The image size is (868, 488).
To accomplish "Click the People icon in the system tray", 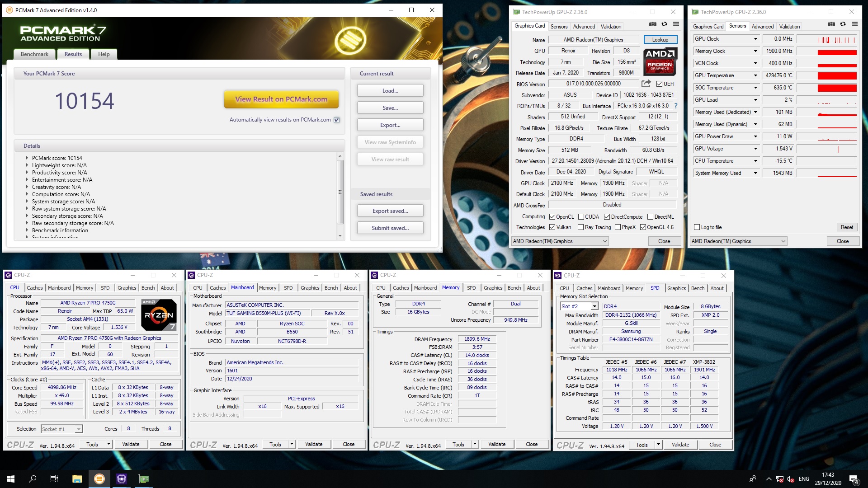I will (x=753, y=479).
